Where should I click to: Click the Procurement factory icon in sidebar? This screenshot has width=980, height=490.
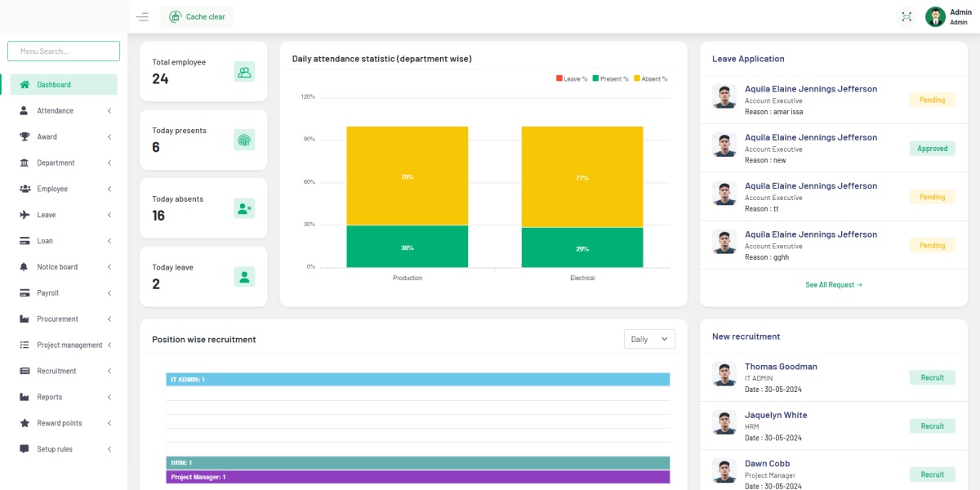click(24, 319)
